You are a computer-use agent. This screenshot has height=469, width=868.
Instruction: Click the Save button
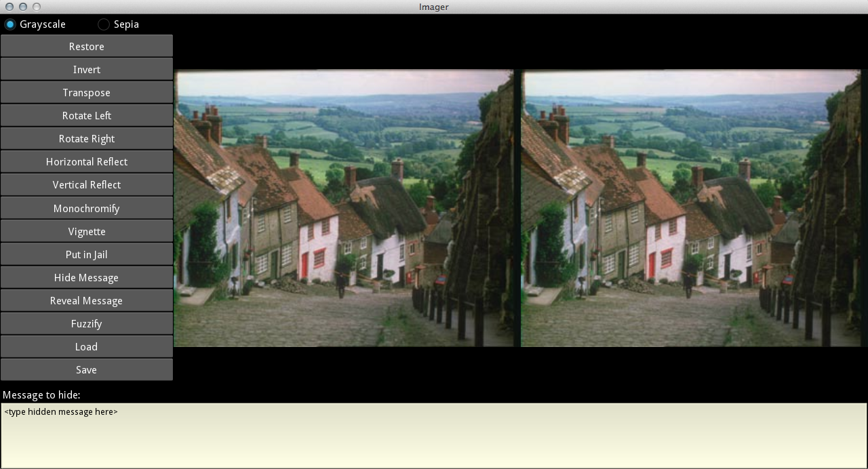(87, 370)
